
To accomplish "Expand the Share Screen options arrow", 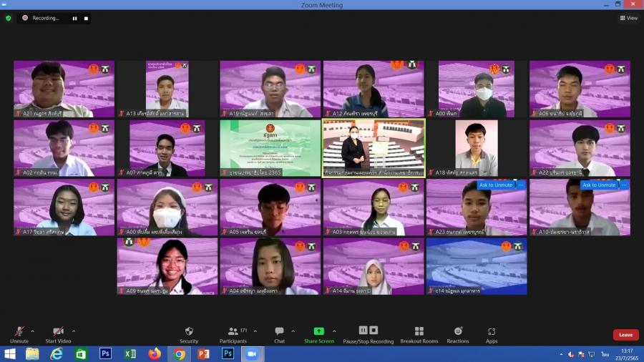I will click(x=334, y=331).
